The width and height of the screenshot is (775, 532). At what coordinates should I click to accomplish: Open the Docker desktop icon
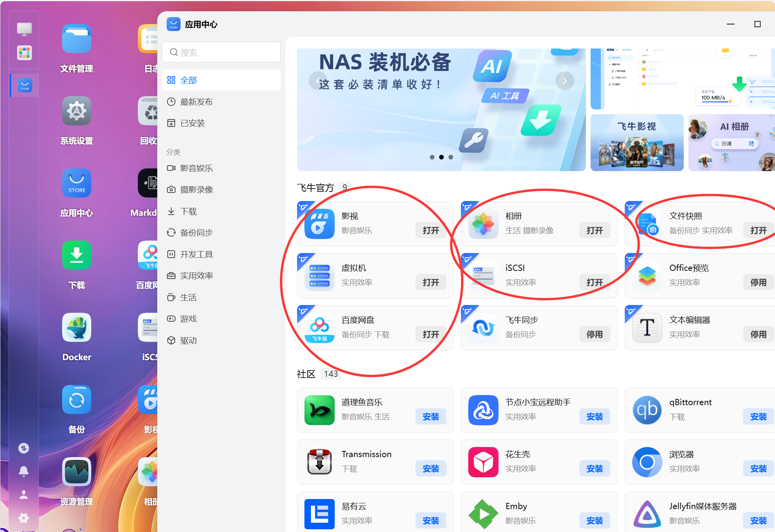76,328
